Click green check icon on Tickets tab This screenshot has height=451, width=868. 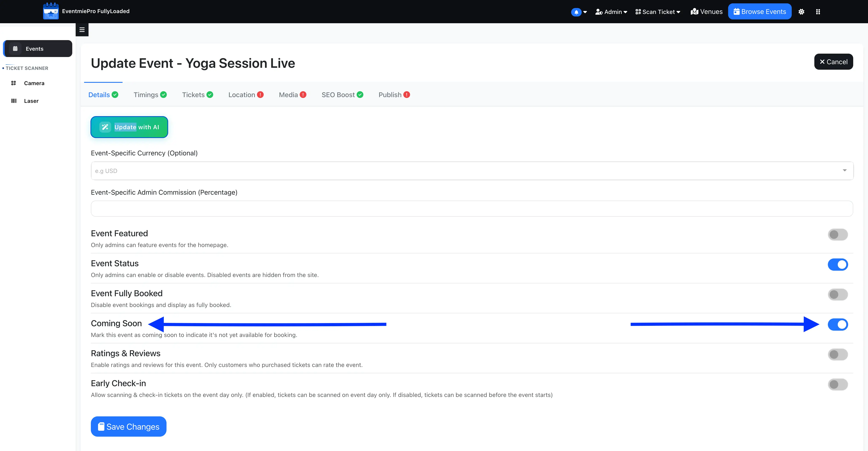tap(210, 95)
